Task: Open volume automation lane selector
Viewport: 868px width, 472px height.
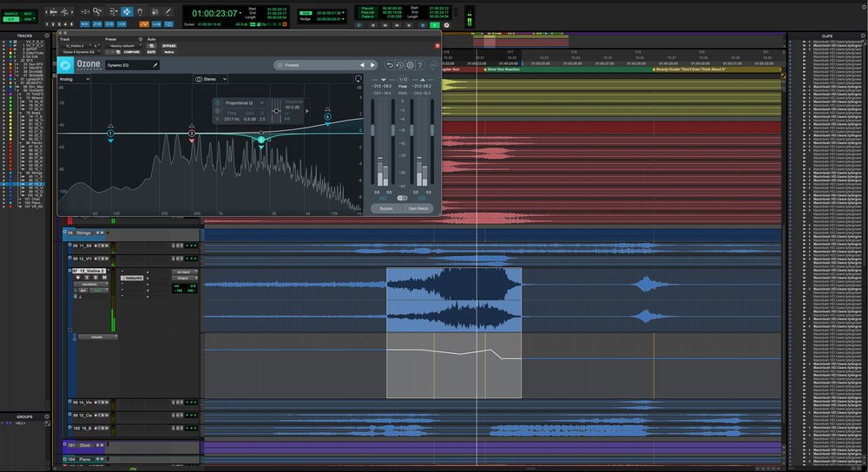Action: tap(97, 337)
